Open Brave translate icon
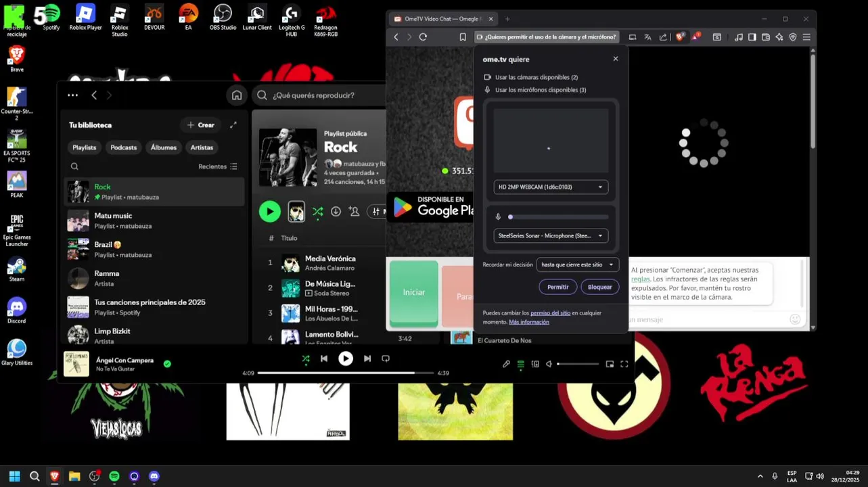 click(x=647, y=37)
